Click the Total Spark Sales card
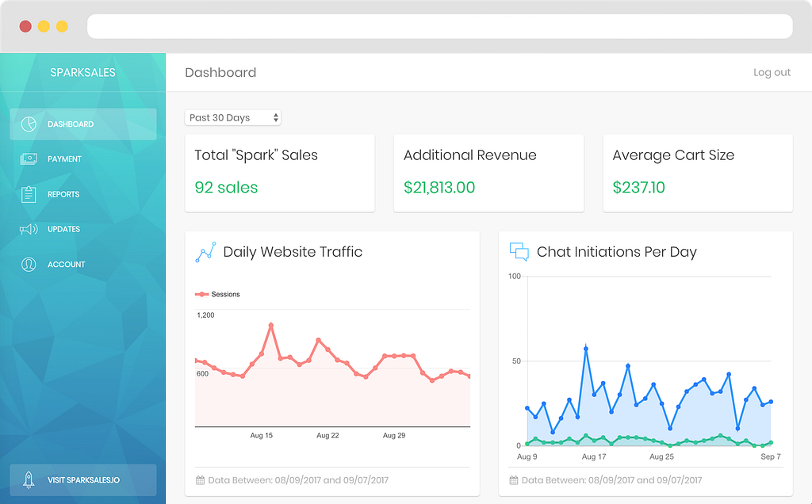Viewport: 812px width, 504px height. (280, 174)
